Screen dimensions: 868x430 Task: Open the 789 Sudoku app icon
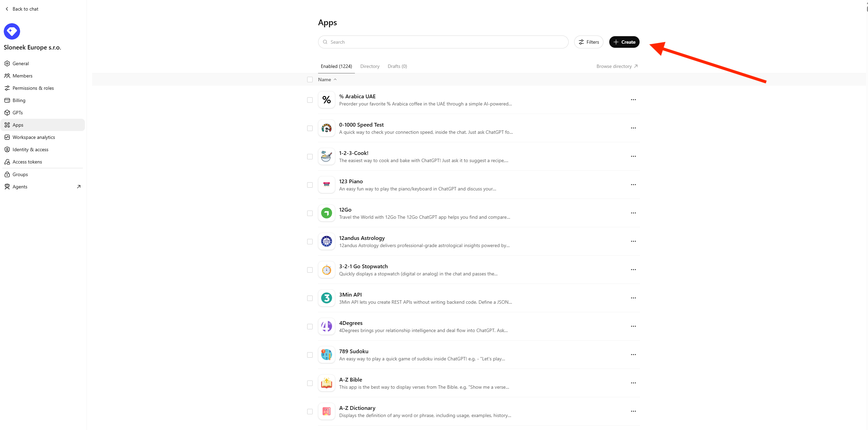(327, 355)
